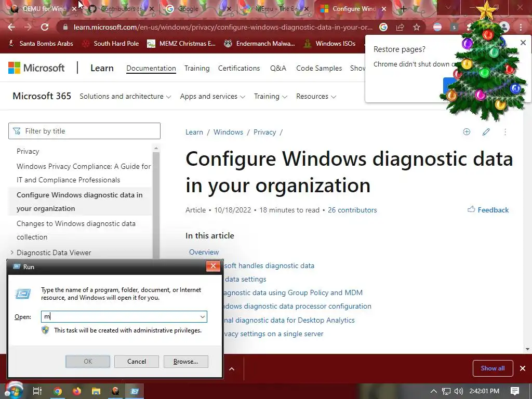Click the edit pencil icon for the article
This screenshot has width=532, height=399.
(x=486, y=132)
